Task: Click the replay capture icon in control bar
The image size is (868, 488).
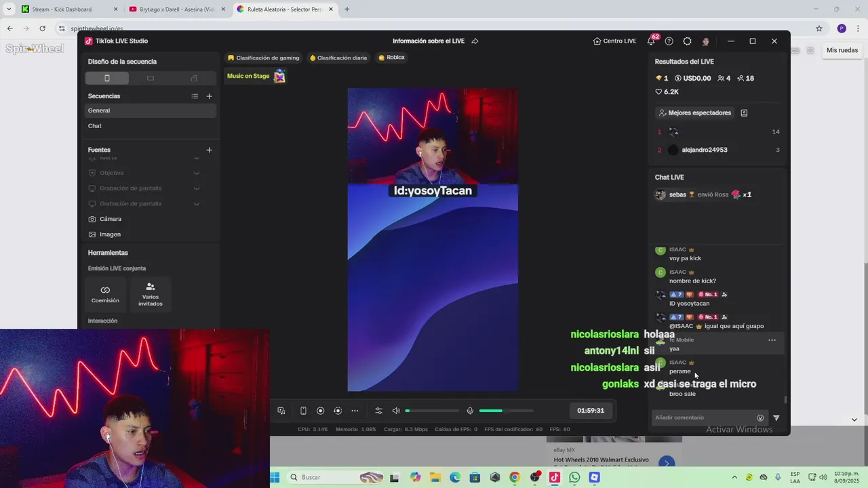Action: coord(338,411)
